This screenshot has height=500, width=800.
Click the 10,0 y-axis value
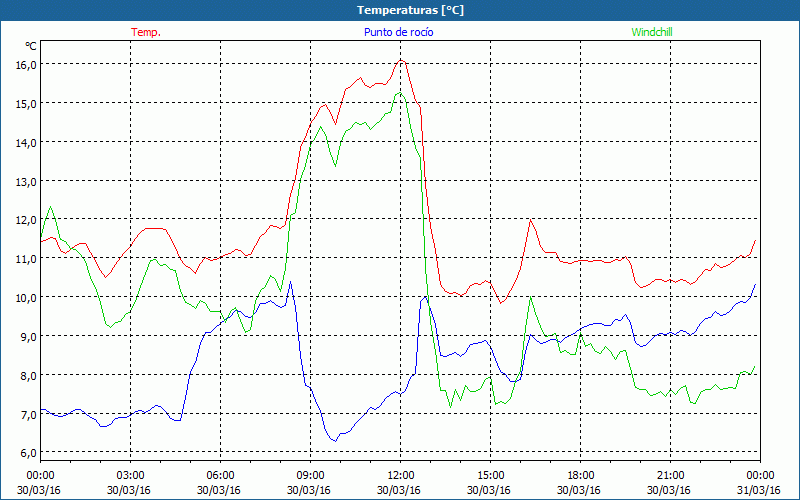click(x=26, y=297)
